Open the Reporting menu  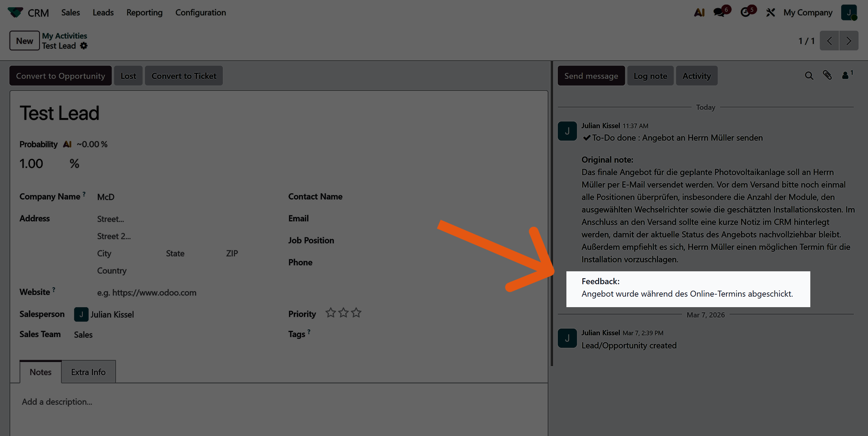pyautogui.click(x=144, y=13)
